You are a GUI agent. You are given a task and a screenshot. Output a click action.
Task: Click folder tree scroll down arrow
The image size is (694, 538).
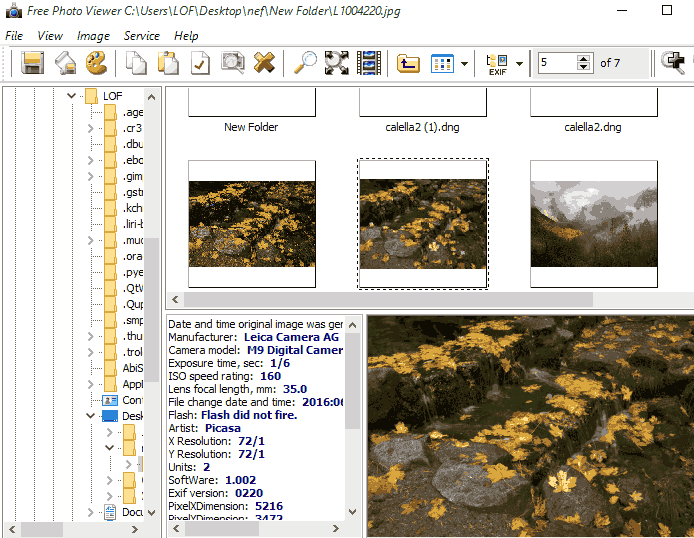click(151, 513)
